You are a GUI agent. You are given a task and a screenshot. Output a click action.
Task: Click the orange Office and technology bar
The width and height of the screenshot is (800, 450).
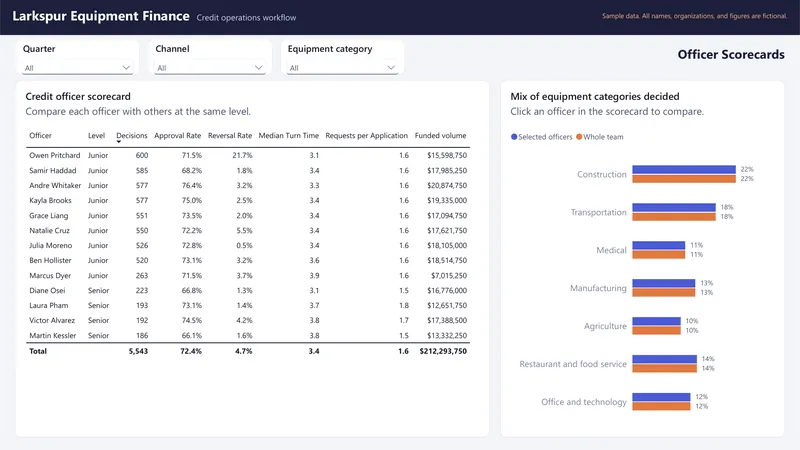click(x=661, y=407)
